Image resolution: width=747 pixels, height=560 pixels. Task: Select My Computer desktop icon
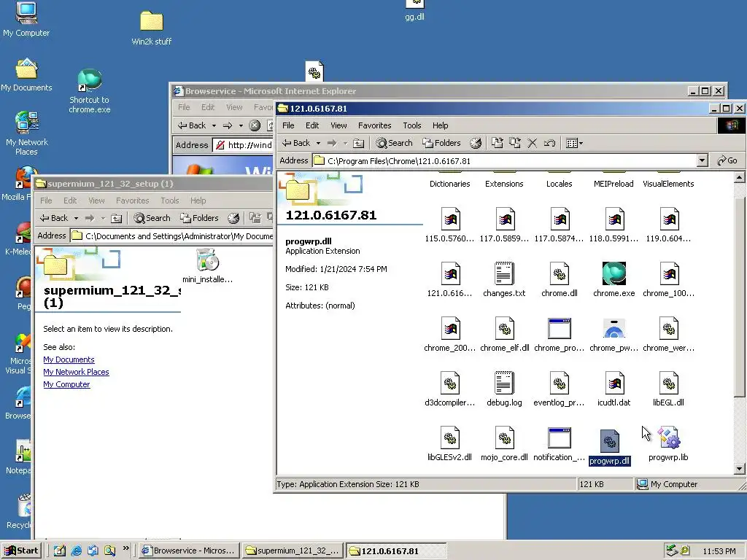coord(26,20)
